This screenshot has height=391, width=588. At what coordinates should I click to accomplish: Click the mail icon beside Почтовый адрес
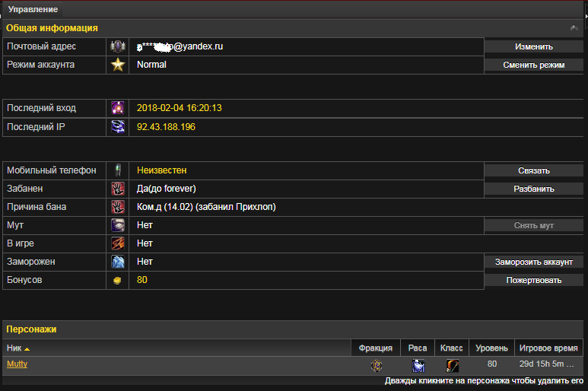point(118,46)
